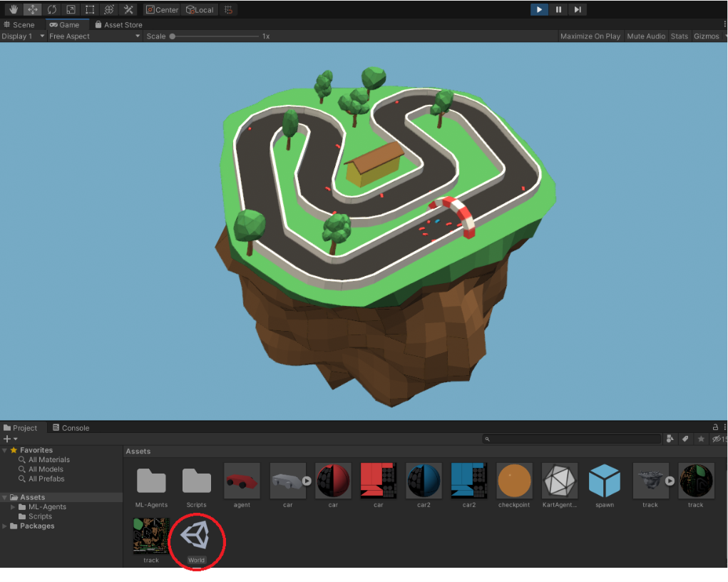Select the Hand tool

[x=14, y=9]
